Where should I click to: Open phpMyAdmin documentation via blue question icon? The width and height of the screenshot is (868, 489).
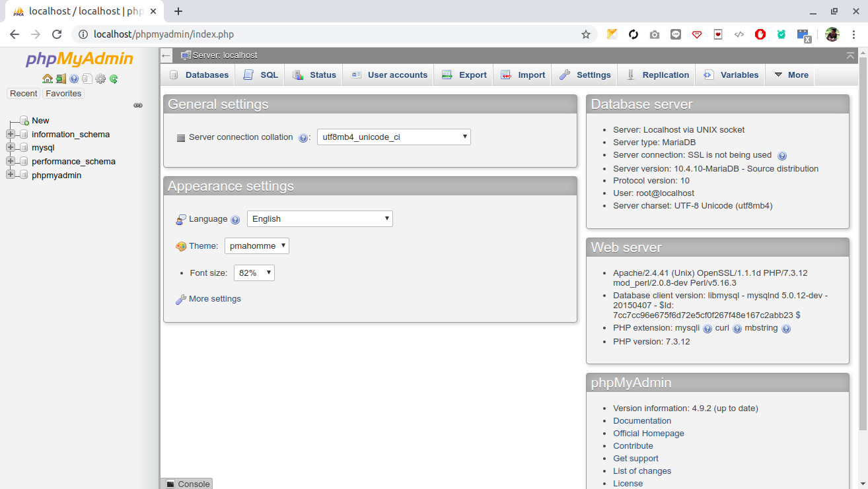(74, 79)
